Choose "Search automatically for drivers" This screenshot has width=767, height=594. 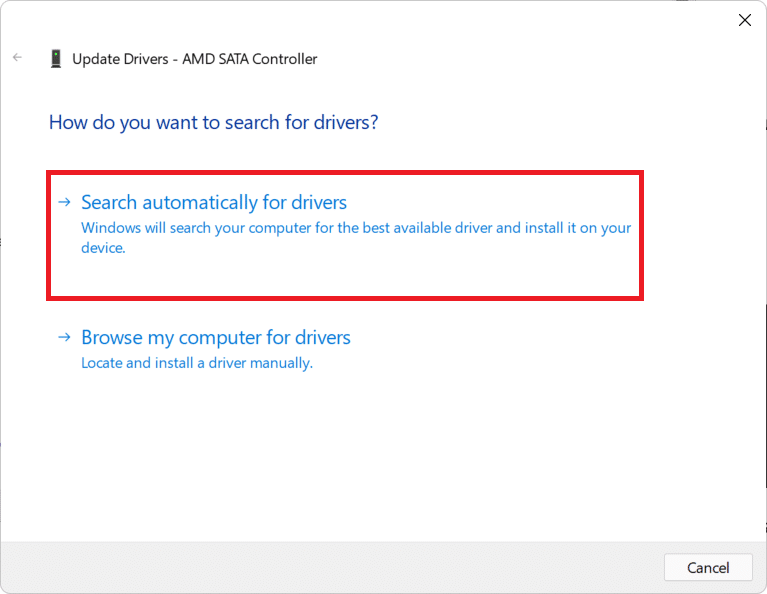pos(213,203)
